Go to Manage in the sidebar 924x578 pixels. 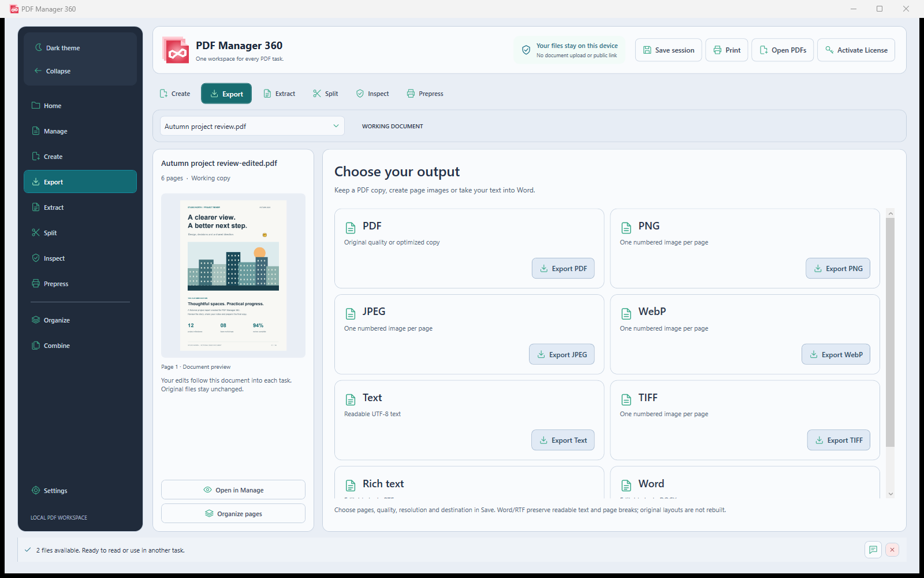[x=80, y=131]
